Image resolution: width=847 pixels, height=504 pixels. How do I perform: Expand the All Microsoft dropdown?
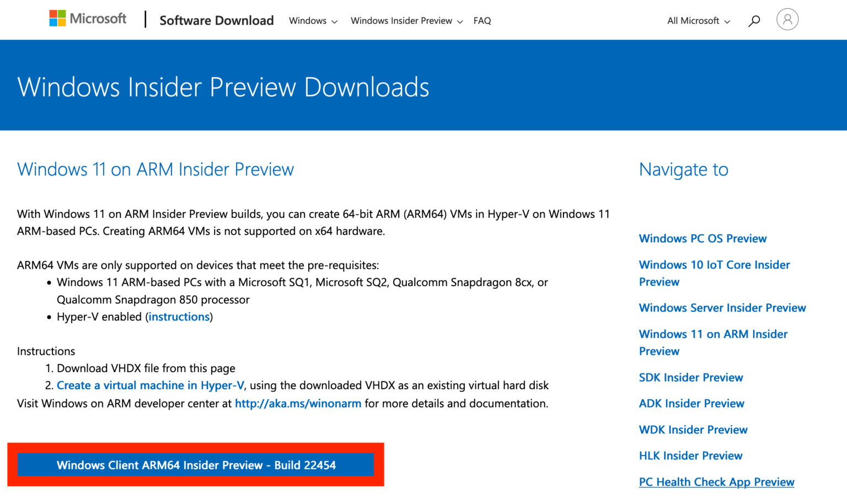(x=699, y=21)
